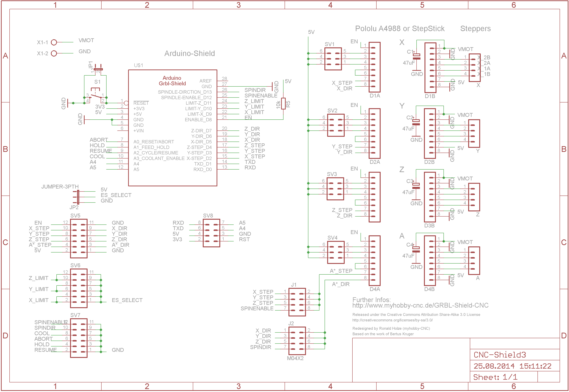The height and width of the screenshot is (392, 569).
Task: Select the C2 capacitor symbol
Action: tap(416, 122)
